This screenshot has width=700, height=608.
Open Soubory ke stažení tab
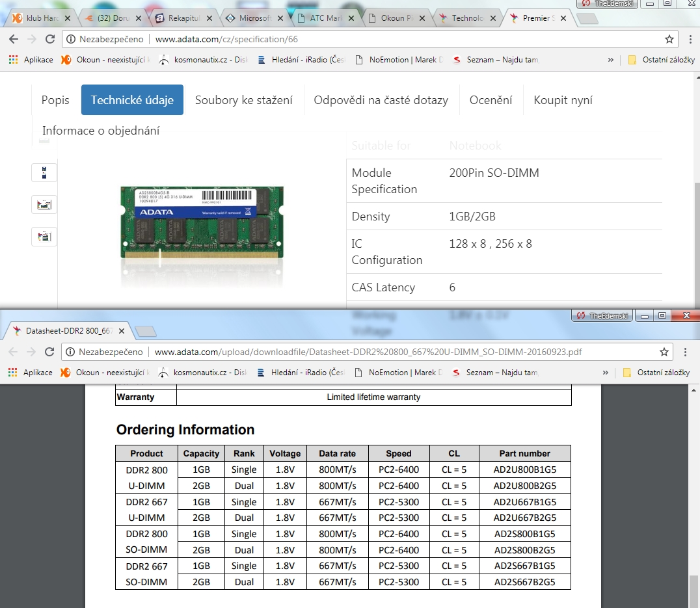[244, 100]
